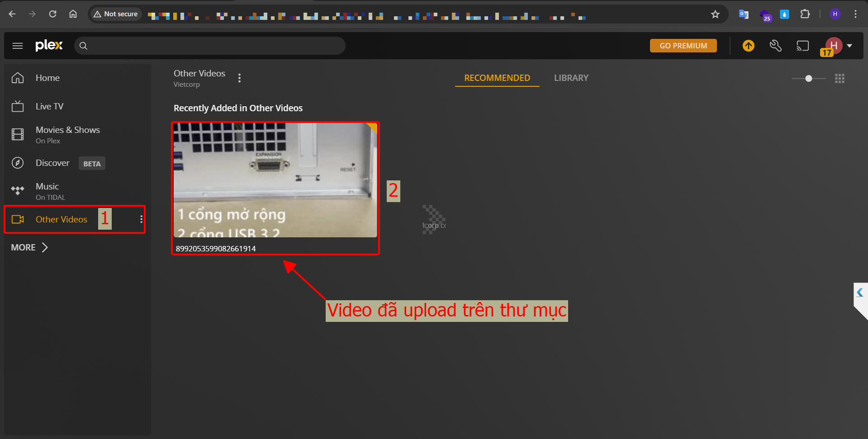Open the uploaded video thumbnail
The height and width of the screenshot is (439, 868).
pos(275,180)
